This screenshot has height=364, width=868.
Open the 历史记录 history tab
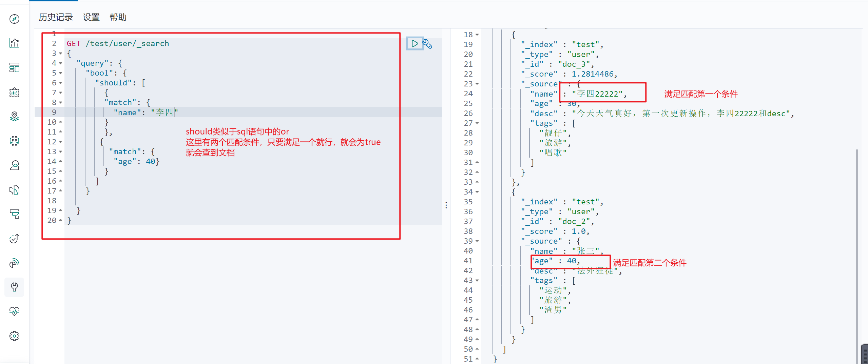tap(56, 17)
